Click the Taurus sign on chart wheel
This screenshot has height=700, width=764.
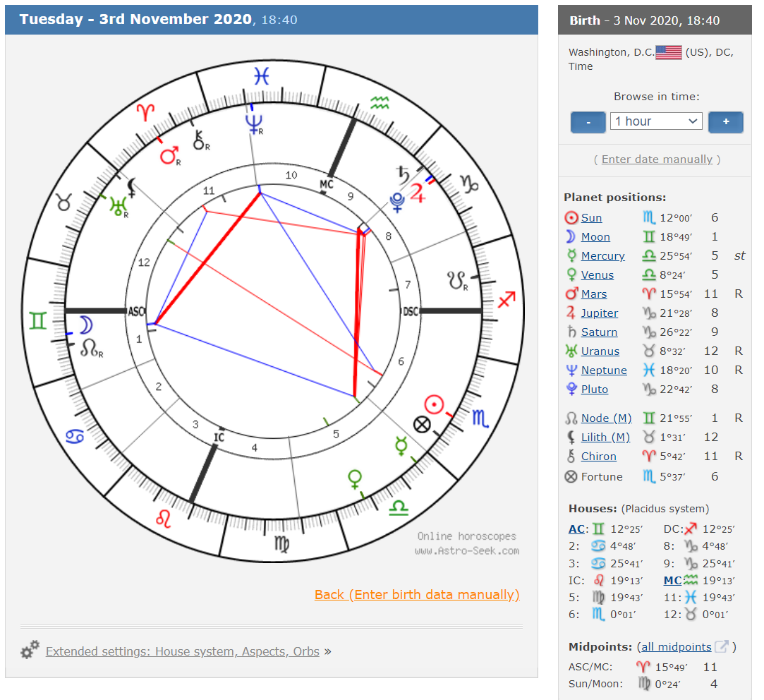tap(63, 202)
